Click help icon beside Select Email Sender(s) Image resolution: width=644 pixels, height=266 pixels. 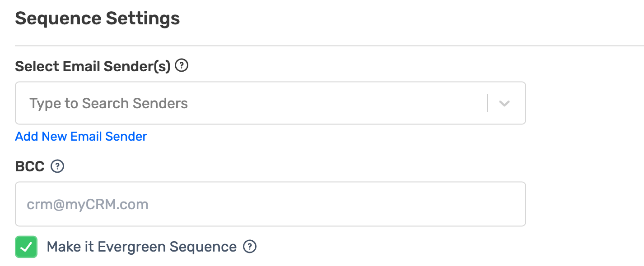point(182,66)
